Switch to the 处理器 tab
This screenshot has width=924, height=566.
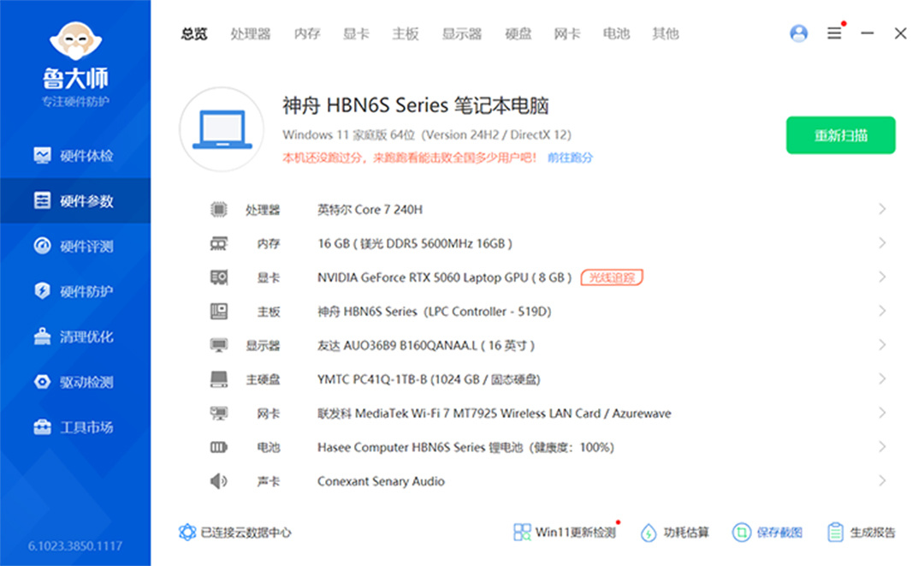[250, 34]
